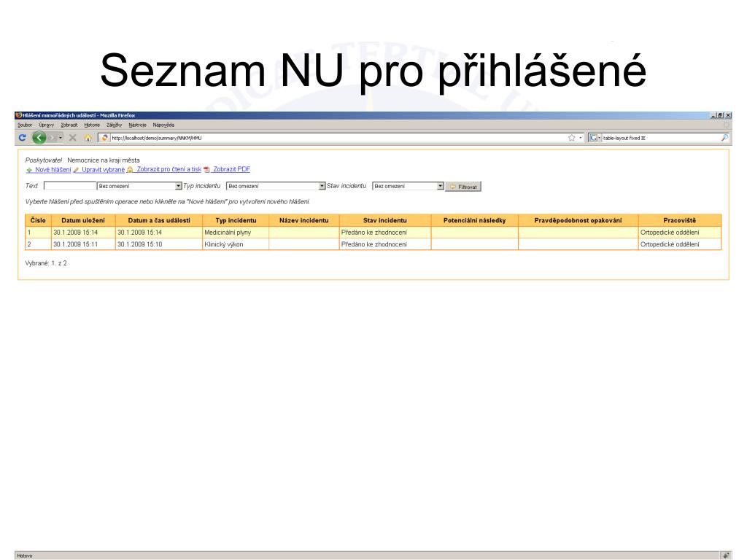
Task: Open the Záložky menu
Action: pos(115,125)
